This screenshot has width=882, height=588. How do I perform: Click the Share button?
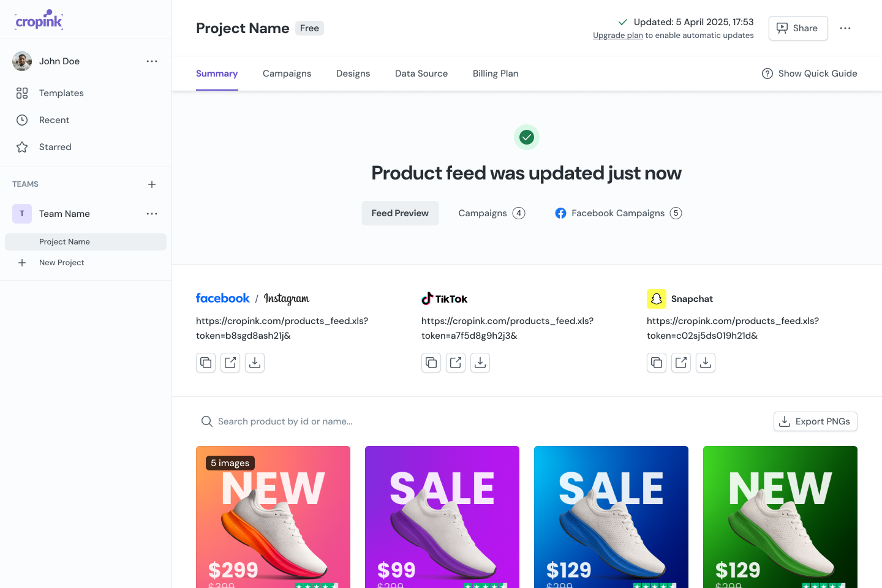click(x=798, y=28)
